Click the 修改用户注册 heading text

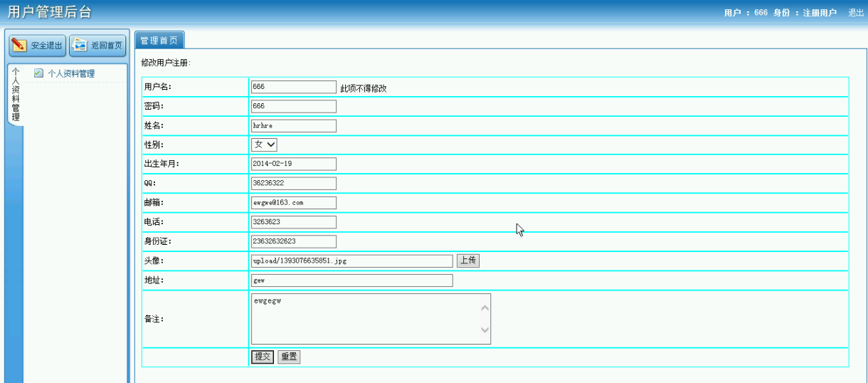[x=166, y=63]
